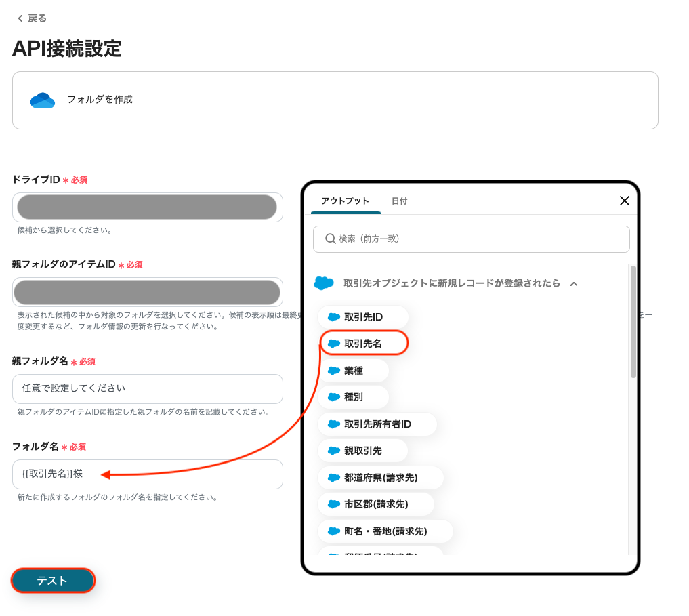Click 新たに作成するフォルダのフォルダ名を指定 hint
Screen dimensions: 689x616
pyautogui.click(x=117, y=497)
